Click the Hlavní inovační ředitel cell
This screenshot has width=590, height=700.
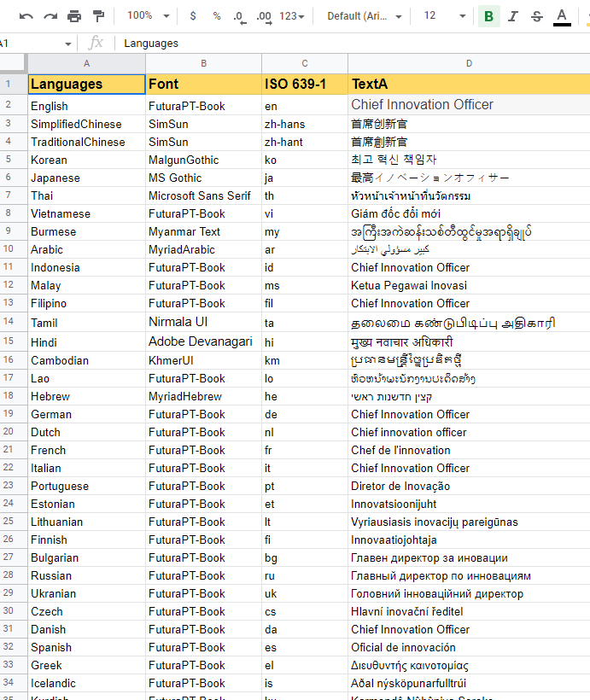[x=469, y=611]
